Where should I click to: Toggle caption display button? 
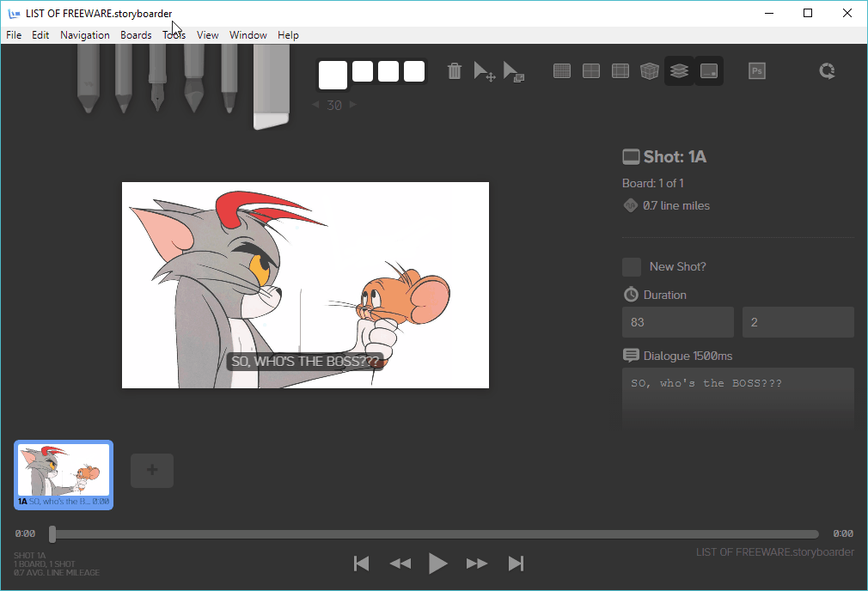(709, 70)
